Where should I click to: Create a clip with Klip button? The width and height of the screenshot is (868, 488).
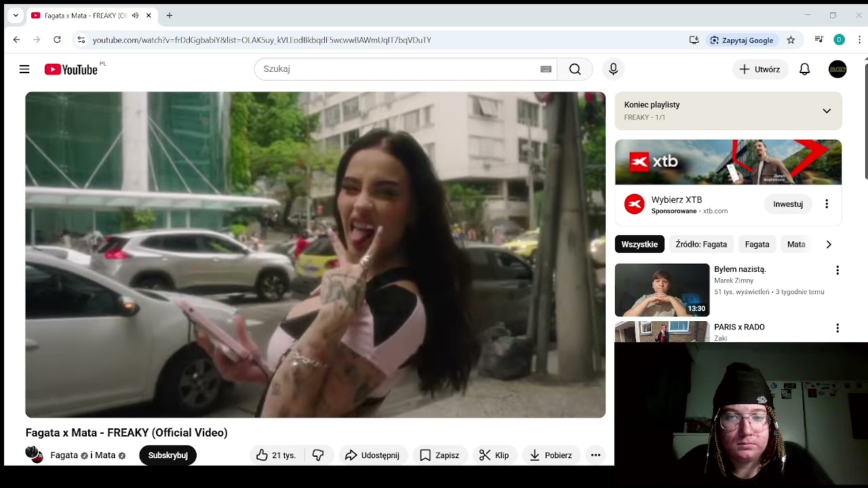click(494, 455)
